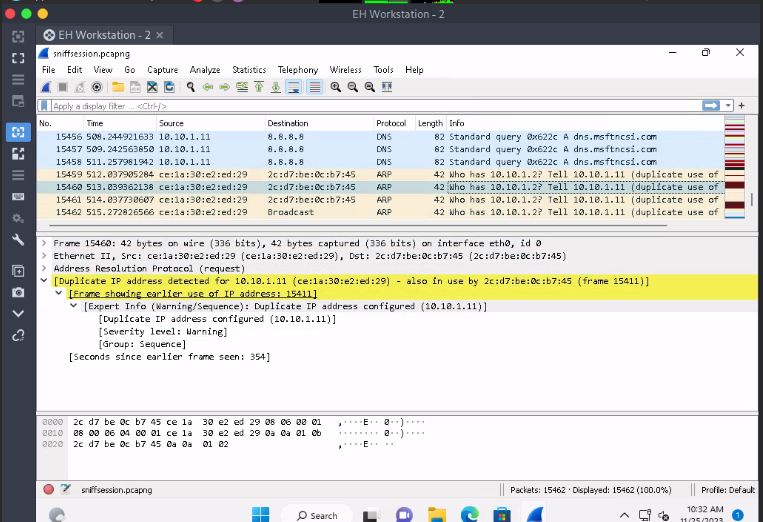Open a capture file via folder icon

117,87
